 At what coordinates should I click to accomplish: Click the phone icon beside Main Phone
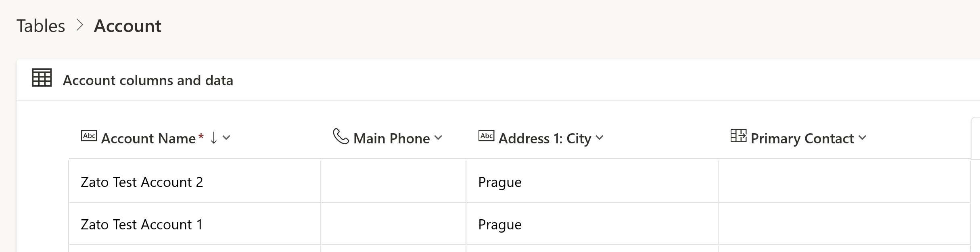pos(341,136)
